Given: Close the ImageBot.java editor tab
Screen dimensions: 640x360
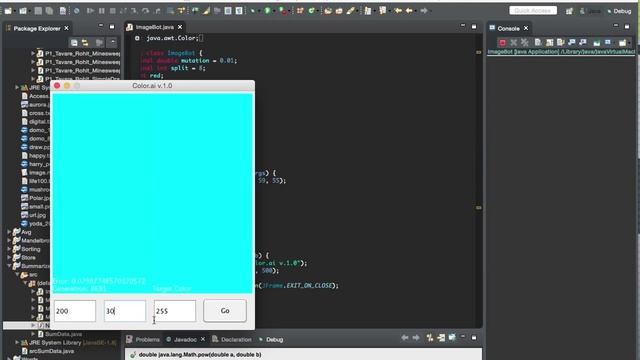Looking at the screenshot, I should [180, 27].
